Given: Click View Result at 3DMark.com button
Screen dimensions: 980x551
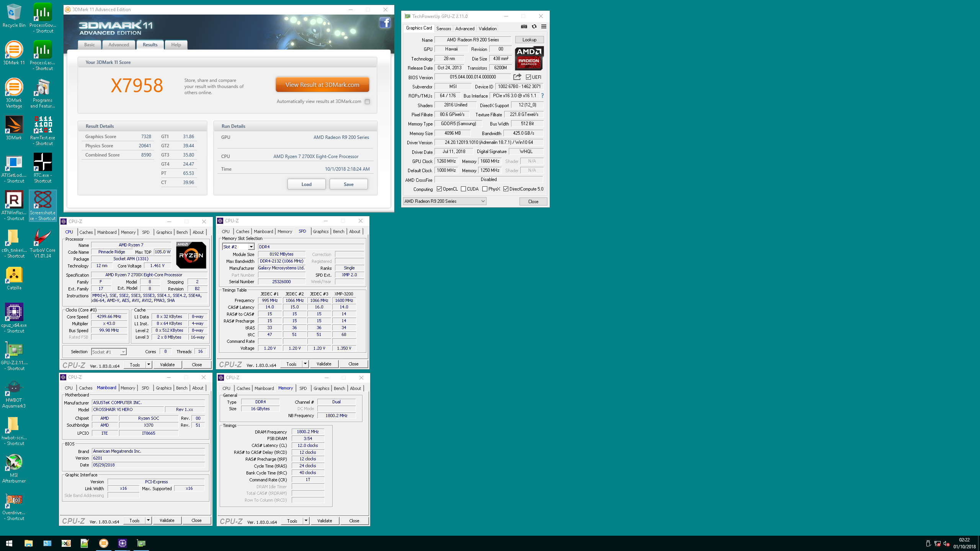Looking at the screenshot, I should pyautogui.click(x=322, y=85).
